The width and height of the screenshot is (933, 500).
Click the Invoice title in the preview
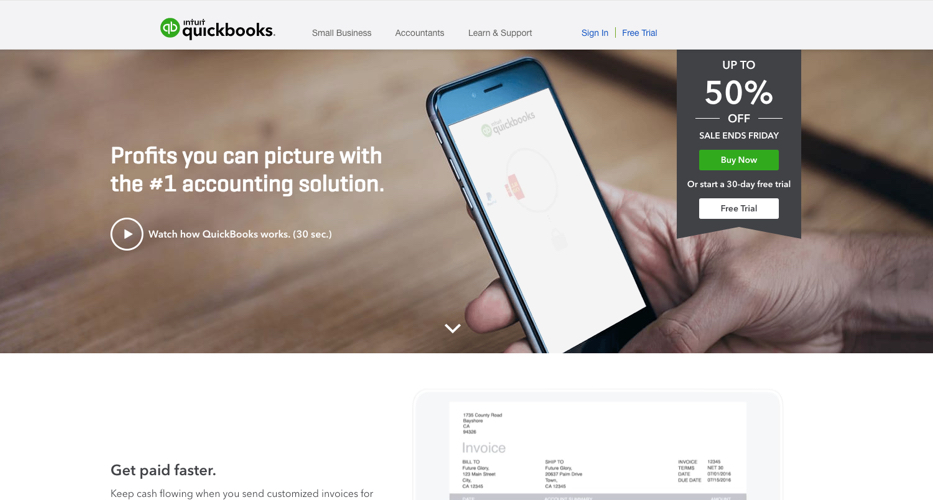pyautogui.click(x=484, y=448)
